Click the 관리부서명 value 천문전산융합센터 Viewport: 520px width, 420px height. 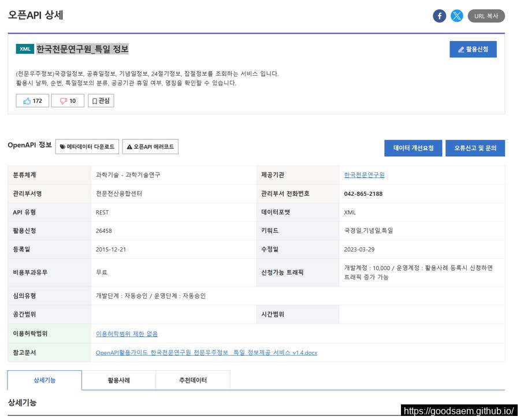click(x=118, y=194)
